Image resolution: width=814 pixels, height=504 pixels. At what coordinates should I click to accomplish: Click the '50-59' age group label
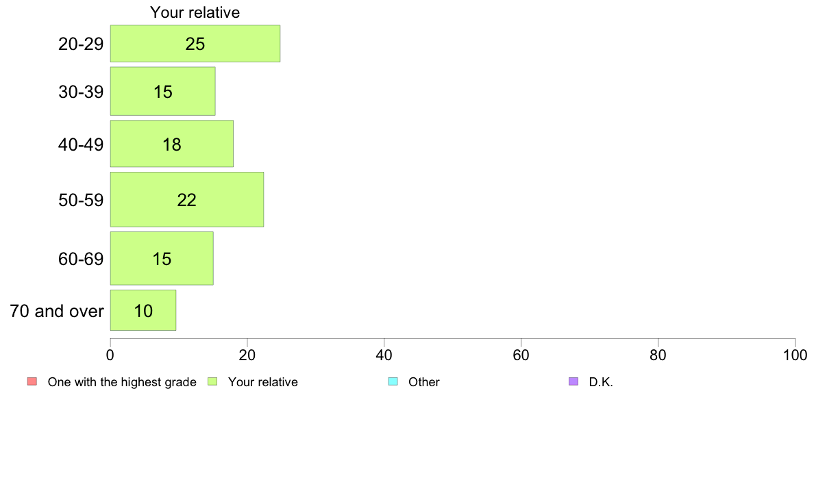point(81,200)
